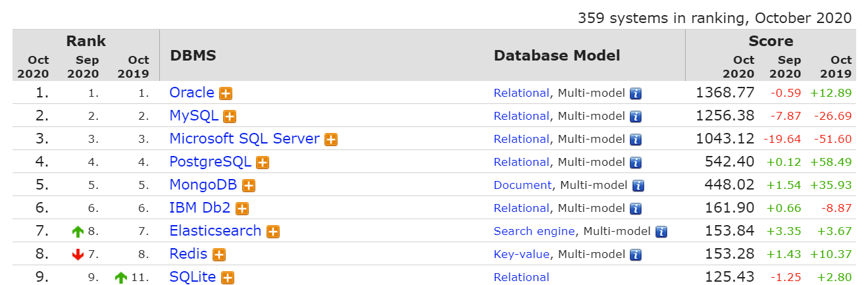Click the score value 161.90
The width and height of the screenshot is (868, 285).
tap(730, 208)
